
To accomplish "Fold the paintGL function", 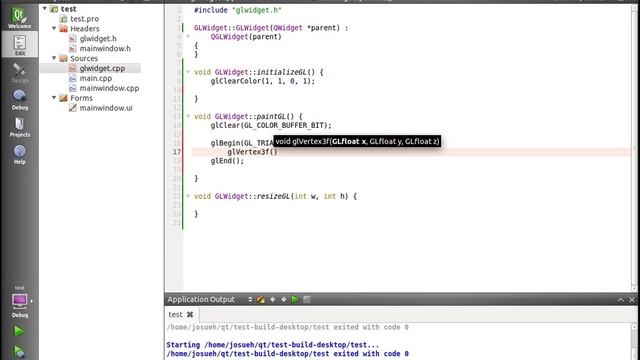I will [x=188, y=116].
